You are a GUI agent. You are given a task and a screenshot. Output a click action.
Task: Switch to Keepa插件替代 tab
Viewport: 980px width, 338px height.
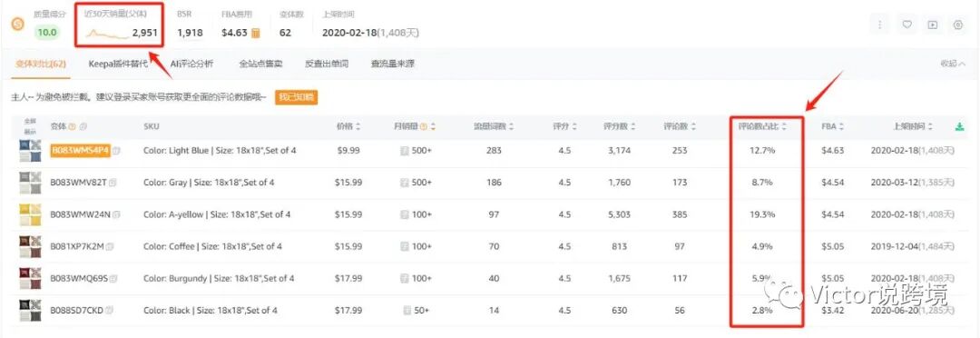[118, 64]
